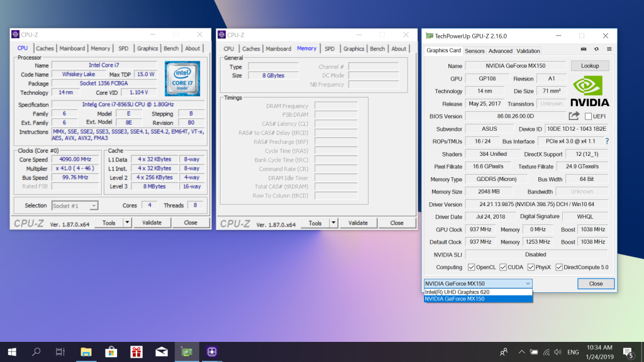
Task: Choose NVIDIA GeForce MX150 in dropdown list
Action: [478, 299]
